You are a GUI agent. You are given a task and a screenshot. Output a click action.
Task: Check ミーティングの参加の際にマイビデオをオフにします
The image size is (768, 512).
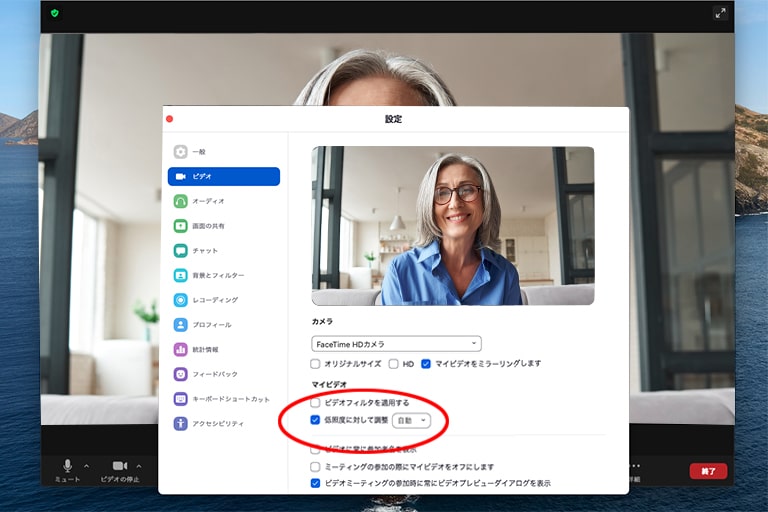click(x=315, y=466)
